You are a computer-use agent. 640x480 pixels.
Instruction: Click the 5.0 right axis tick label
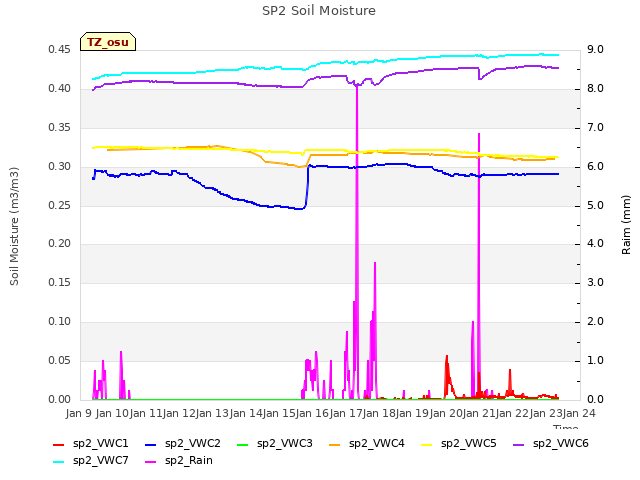tap(596, 206)
